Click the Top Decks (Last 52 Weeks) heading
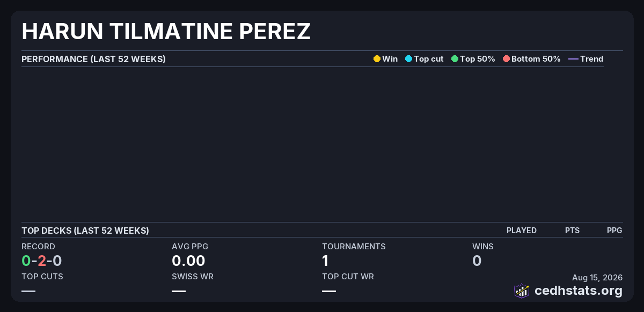The image size is (644, 312). coord(85,231)
